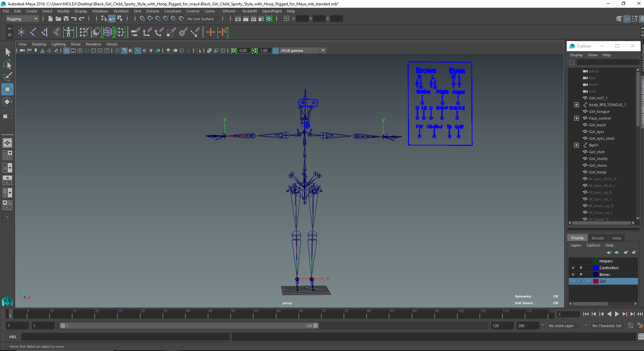Toggle playback P for Bones layer
644x351 pixels.
[581, 275]
